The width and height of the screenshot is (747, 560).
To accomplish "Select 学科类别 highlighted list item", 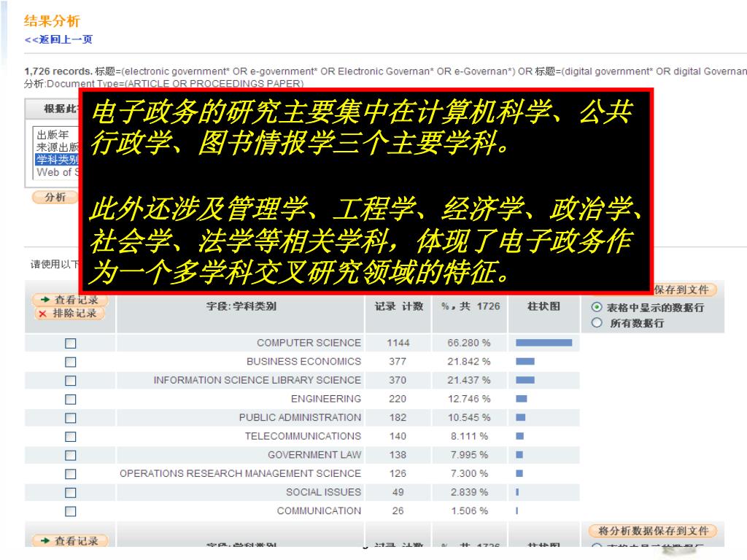I will coord(57,160).
